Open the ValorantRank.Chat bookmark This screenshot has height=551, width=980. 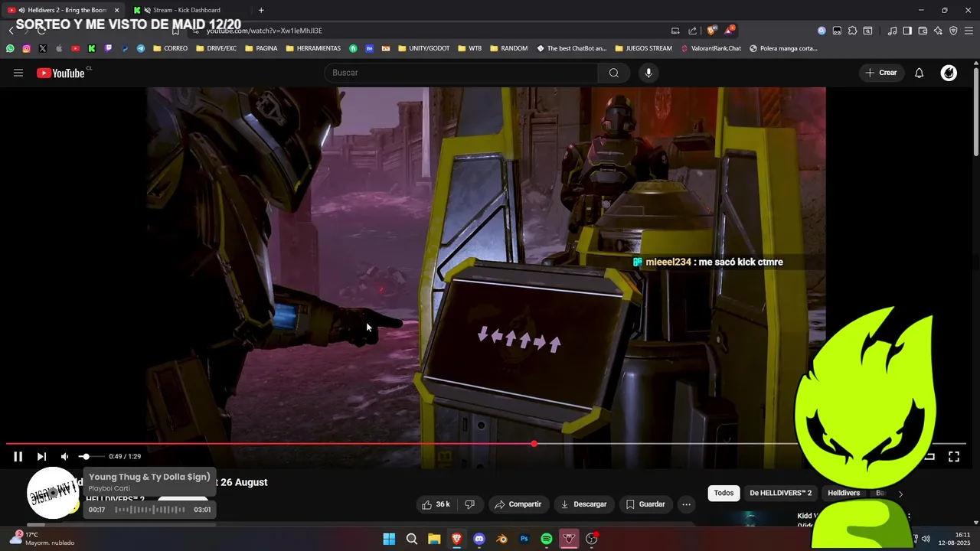[x=710, y=48]
